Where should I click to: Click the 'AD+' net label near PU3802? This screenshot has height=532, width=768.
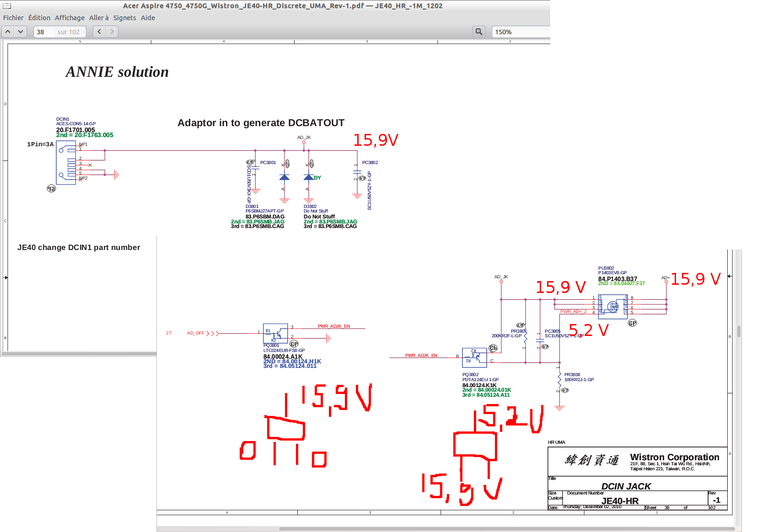[666, 278]
